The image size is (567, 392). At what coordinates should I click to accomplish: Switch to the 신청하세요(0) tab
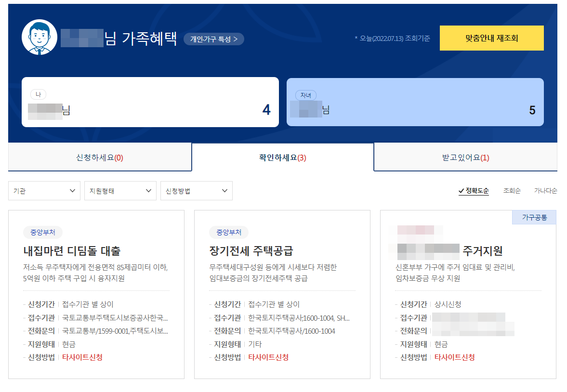(100, 157)
